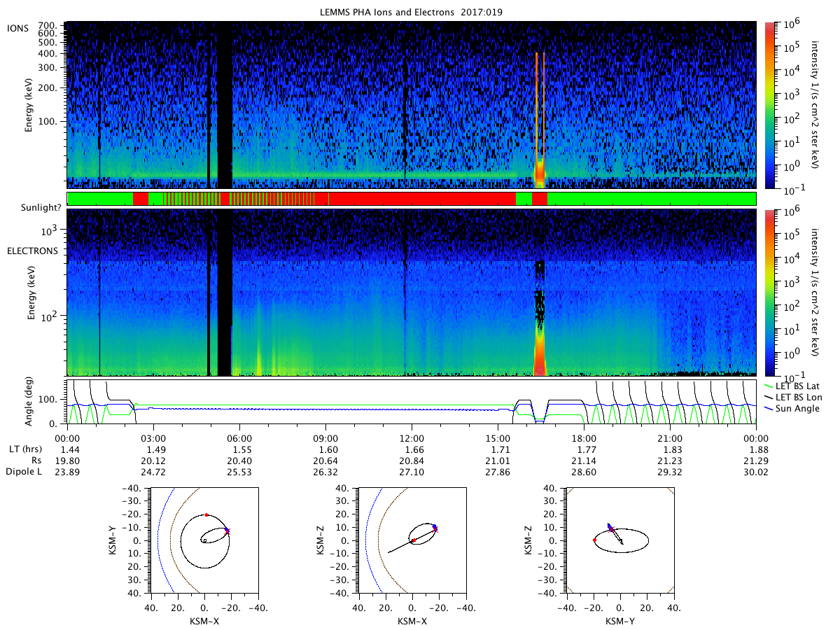The image size is (840, 630).
Task: Click the green start of Sunlight bar
Action: (x=99, y=199)
